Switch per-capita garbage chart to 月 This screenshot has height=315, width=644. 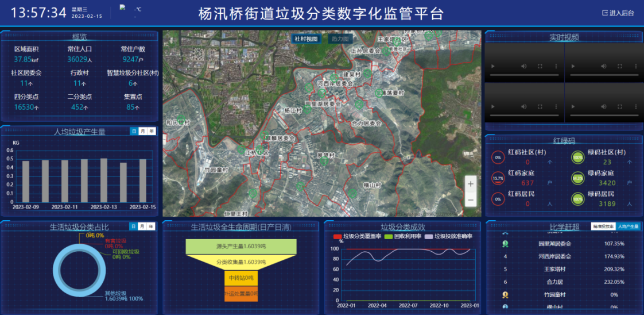(142, 132)
